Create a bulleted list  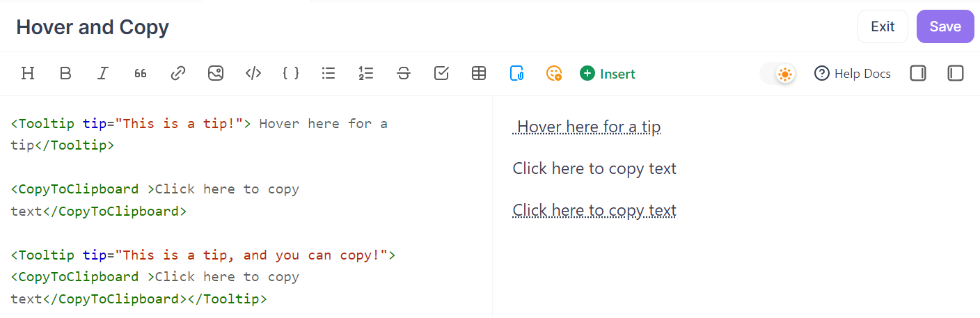[329, 73]
